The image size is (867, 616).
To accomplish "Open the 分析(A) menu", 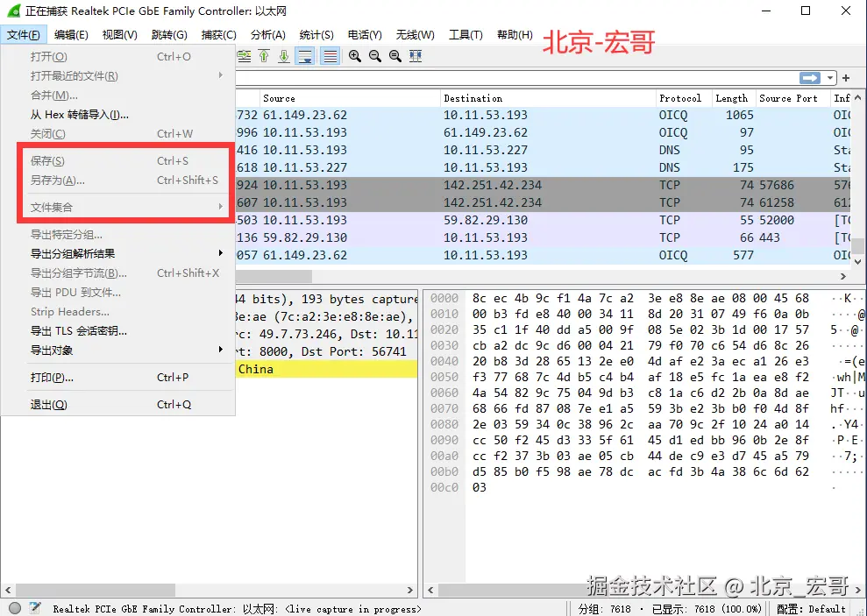I will point(267,35).
